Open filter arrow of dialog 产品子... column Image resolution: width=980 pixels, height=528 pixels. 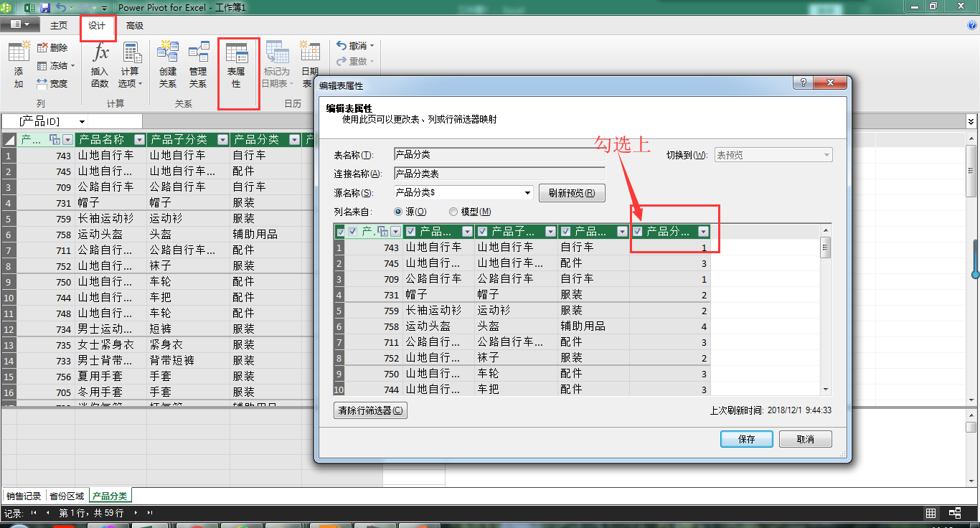(x=550, y=231)
